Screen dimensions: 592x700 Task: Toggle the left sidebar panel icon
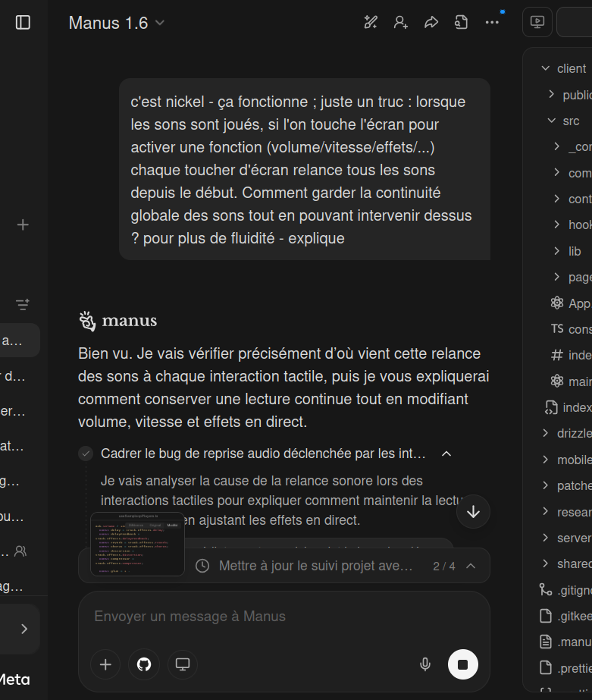pos(23,23)
